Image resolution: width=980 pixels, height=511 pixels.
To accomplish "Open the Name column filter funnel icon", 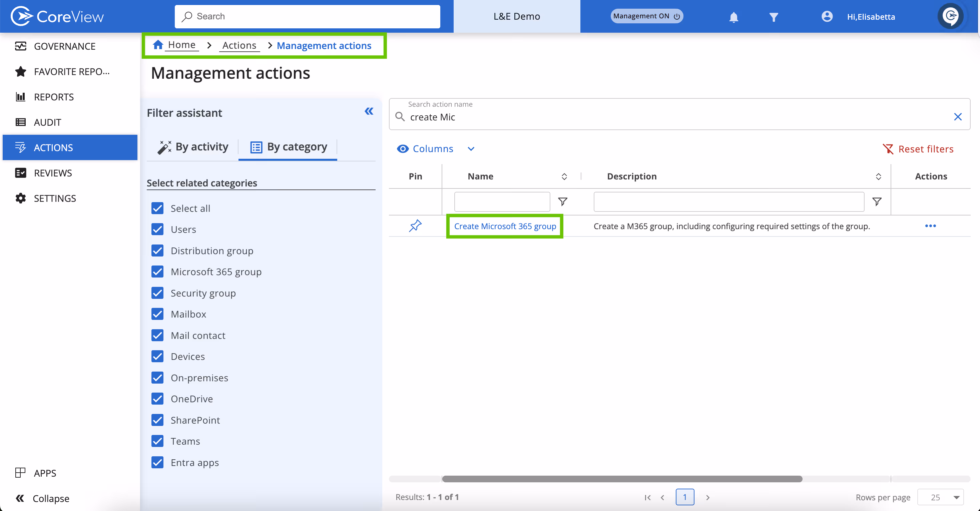I will pyautogui.click(x=563, y=202).
